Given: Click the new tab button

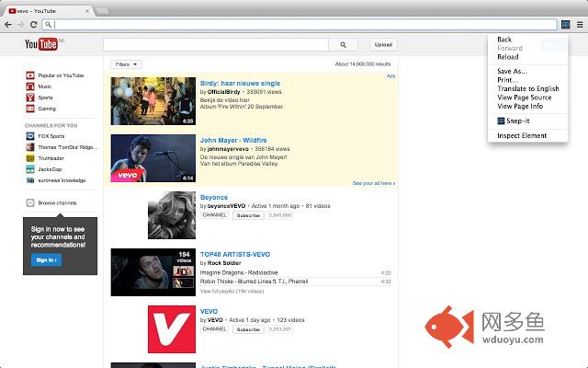Looking at the screenshot, I should [102, 11].
